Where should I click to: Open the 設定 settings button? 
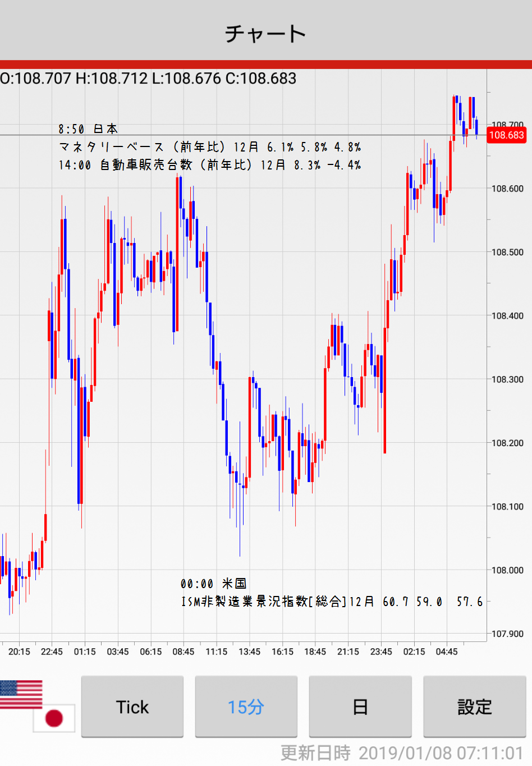[474, 707]
